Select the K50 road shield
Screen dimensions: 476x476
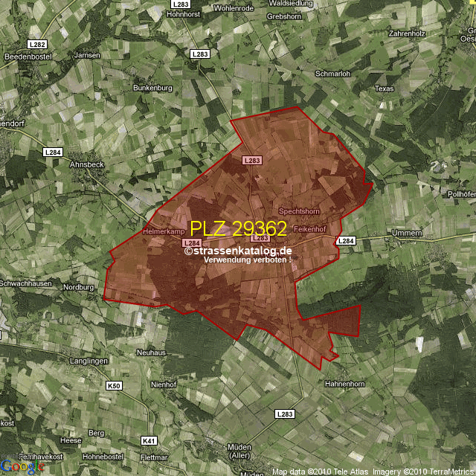(x=113, y=385)
